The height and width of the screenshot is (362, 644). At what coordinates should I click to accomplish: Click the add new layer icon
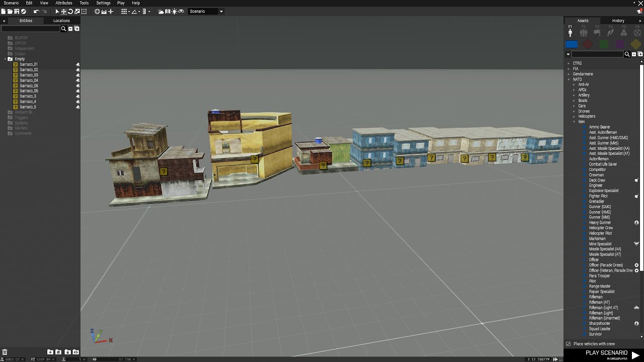pyautogui.click(x=50, y=352)
